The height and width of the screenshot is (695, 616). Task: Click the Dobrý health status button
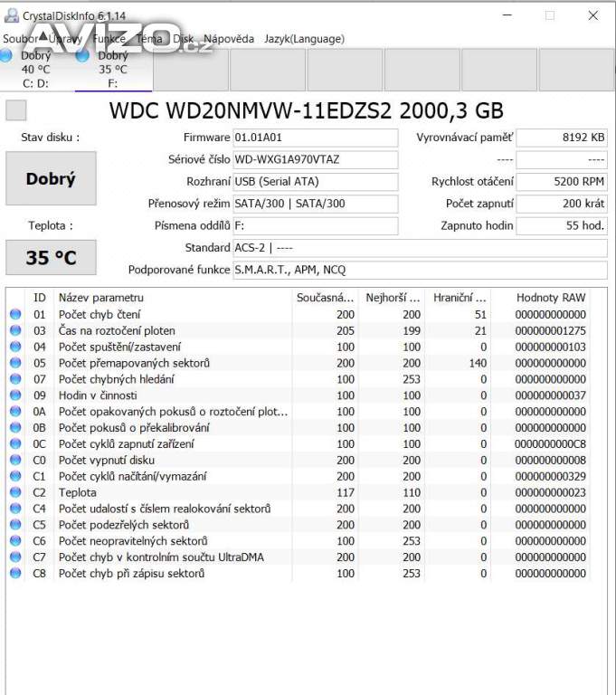tap(51, 178)
